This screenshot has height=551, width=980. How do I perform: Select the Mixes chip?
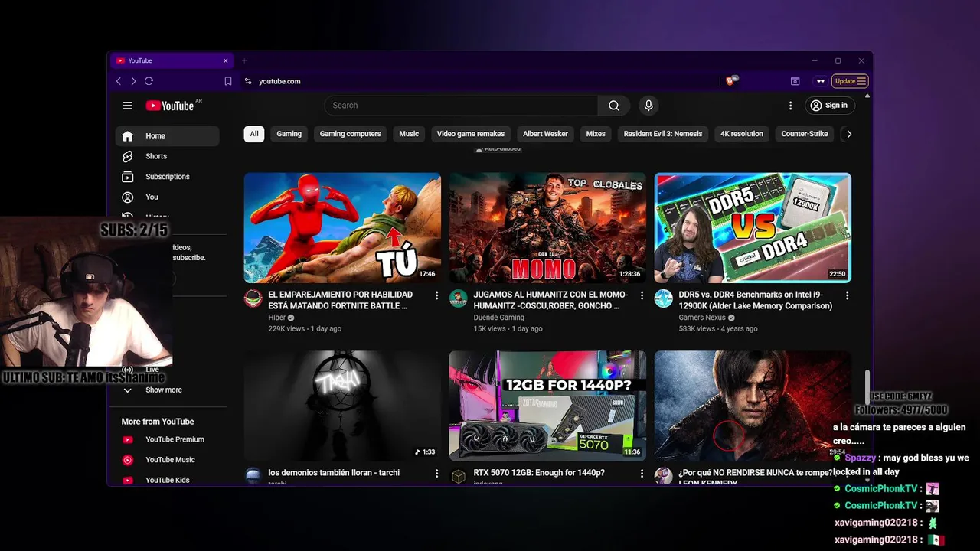click(596, 134)
